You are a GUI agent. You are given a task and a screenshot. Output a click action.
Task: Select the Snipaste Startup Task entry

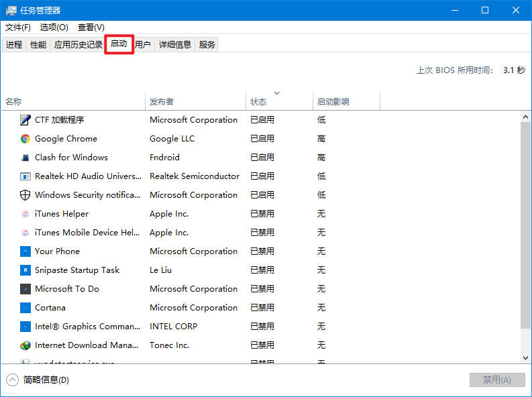tap(77, 270)
